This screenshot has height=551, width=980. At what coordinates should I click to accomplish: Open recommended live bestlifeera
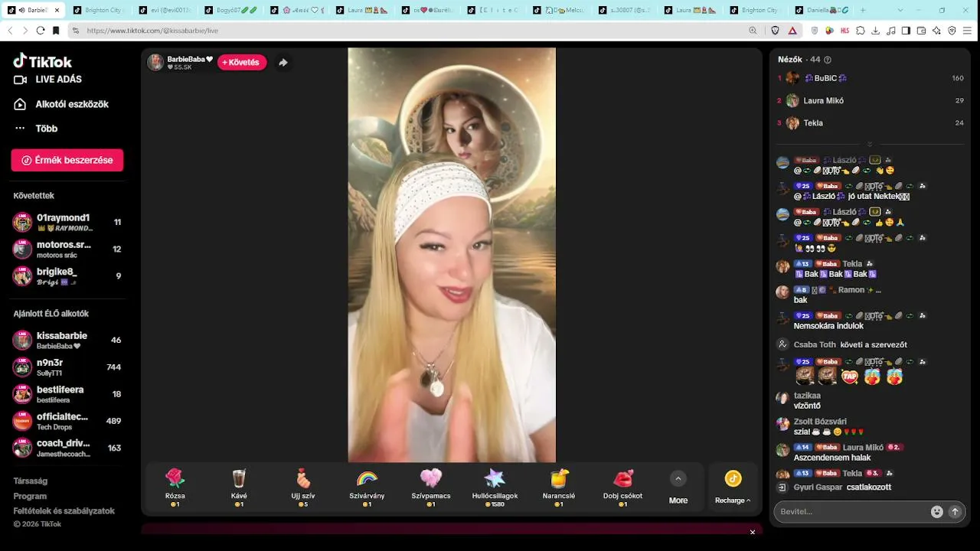(67, 394)
